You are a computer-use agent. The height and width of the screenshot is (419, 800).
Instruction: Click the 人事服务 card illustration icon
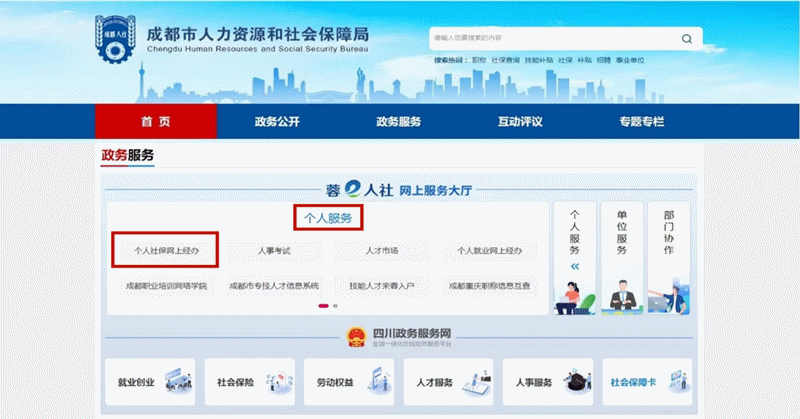[577, 381]
